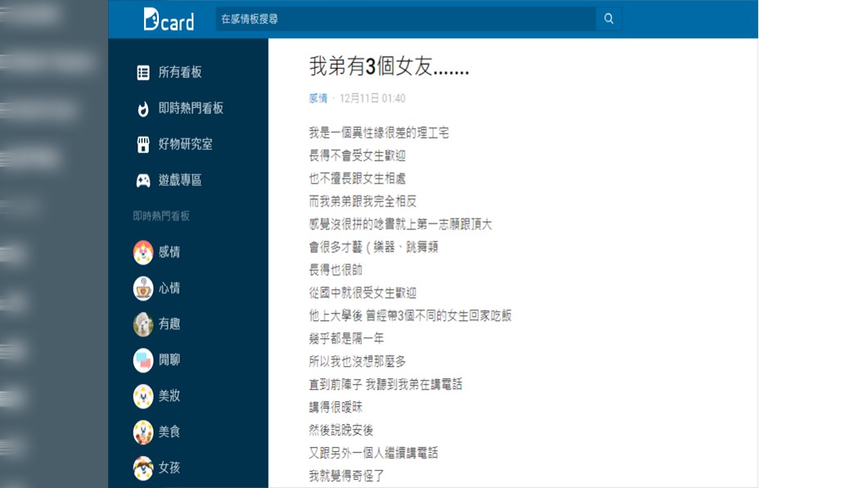
Task: Click the 美食 board avatar icon
Action: coord(142,432)
